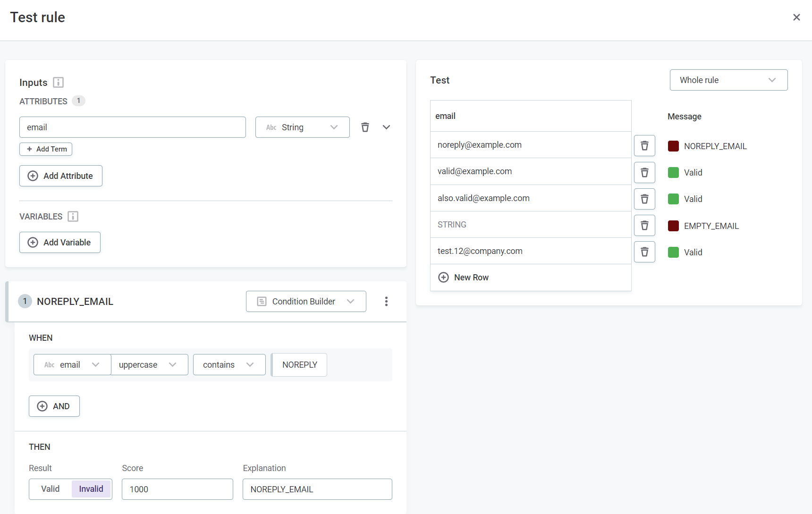
Task: Open the Condition Builder mode dropdown
Action: pyautogui.click(x=305, y=302)
